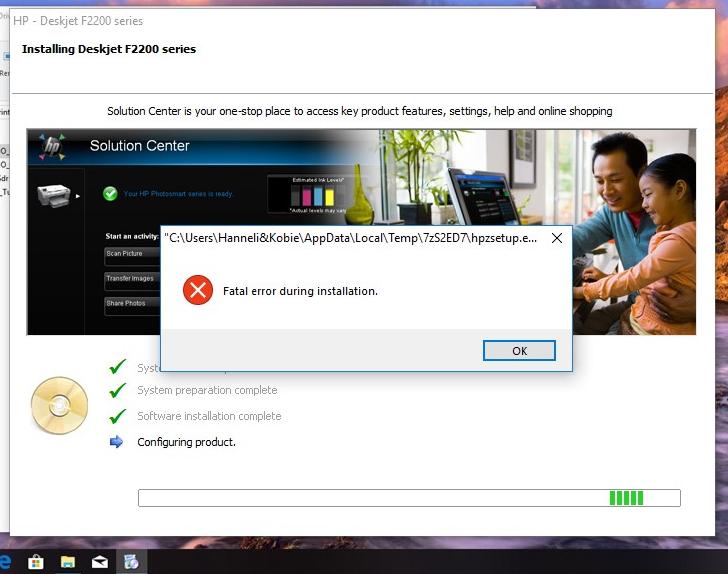The width and height of the screenshot is (728, 574).
Task: Click the printer image in Solution Center banner
Action: tap(54, 196)
